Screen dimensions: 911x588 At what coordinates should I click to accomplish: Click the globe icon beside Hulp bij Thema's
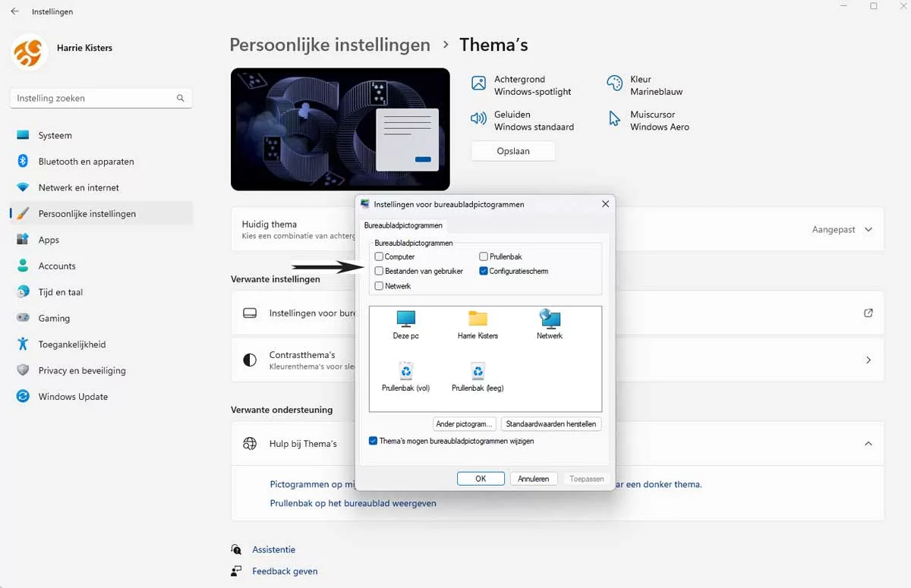[x=250, y=444]
